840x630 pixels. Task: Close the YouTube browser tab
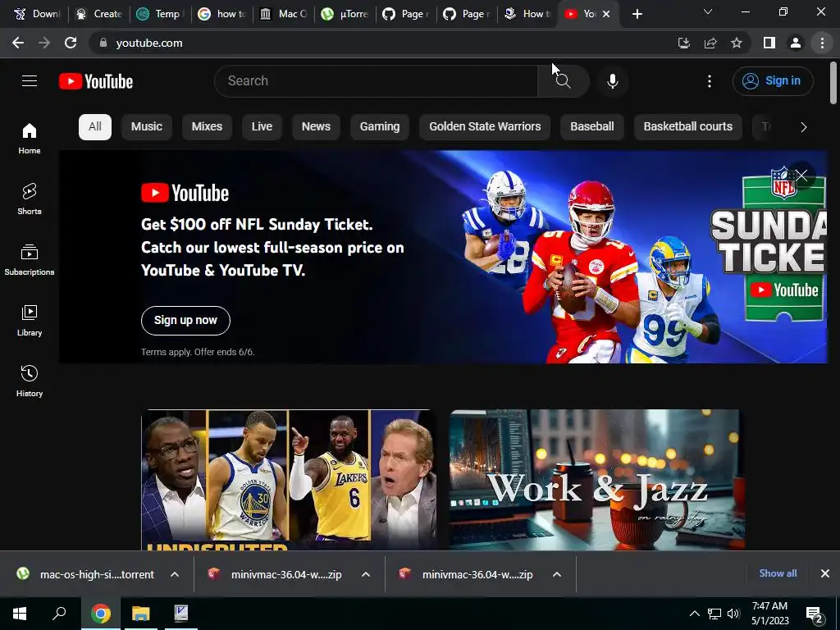(606, 15)
